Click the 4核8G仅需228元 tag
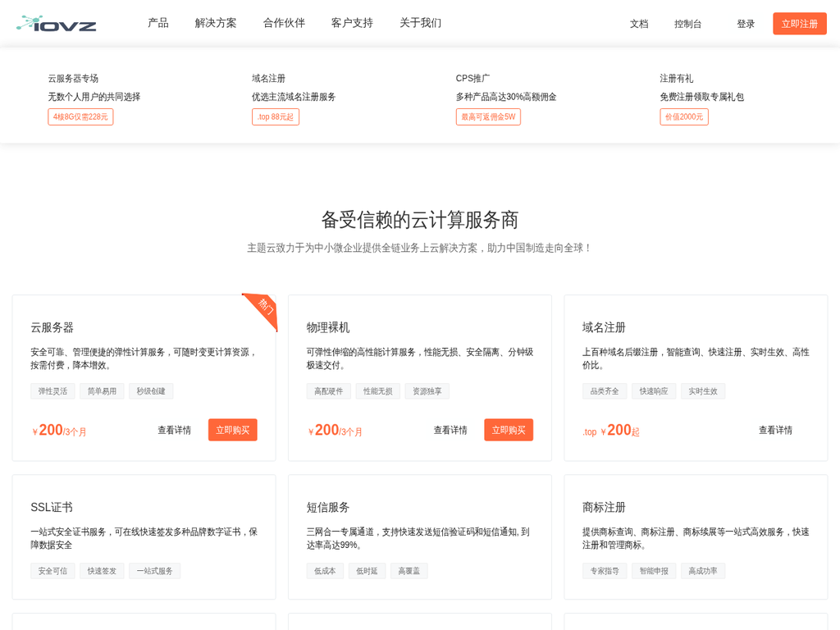 (x=80, y=116)
